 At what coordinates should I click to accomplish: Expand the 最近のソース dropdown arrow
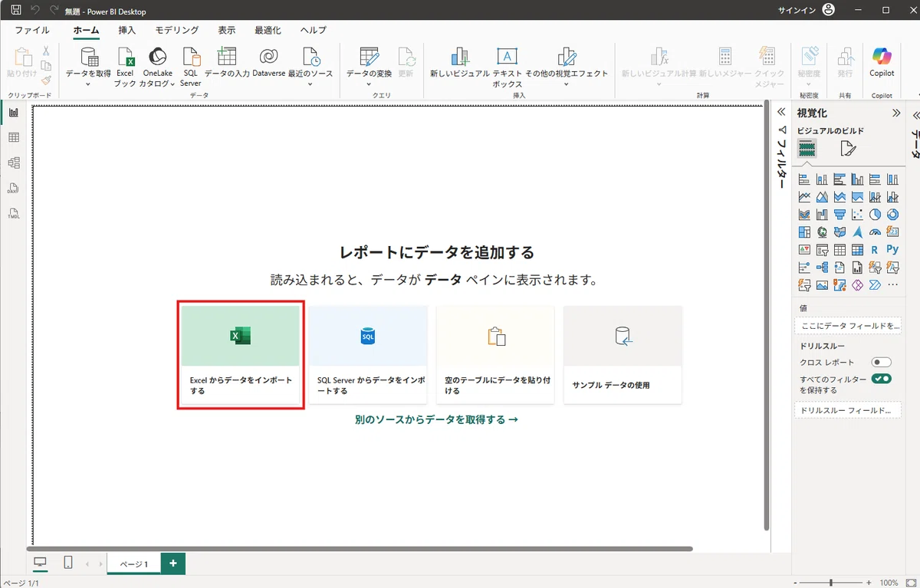click(310, 84)
